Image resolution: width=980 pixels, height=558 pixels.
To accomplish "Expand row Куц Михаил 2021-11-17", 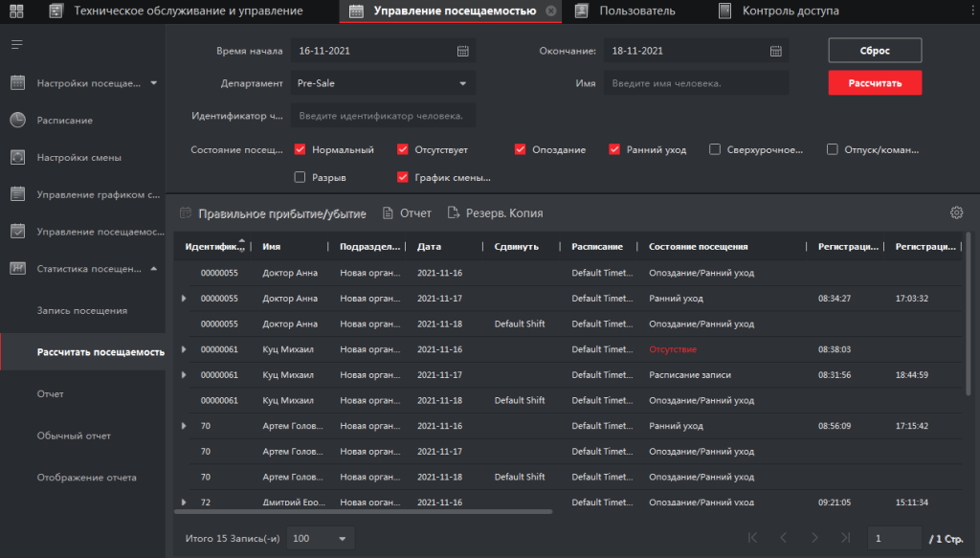I will point(184,375).
